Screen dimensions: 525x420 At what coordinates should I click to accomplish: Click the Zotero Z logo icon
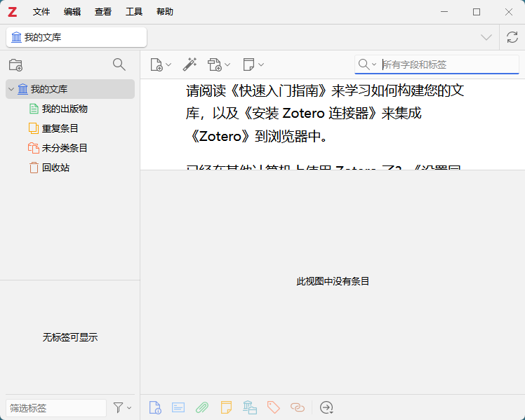[13, 12]
